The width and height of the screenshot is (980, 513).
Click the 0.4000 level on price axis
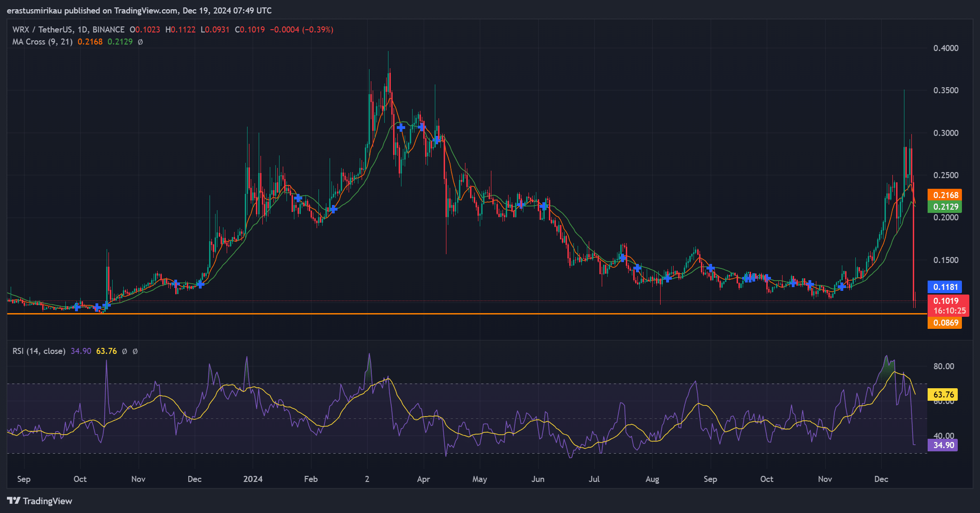tap(946, 48)
